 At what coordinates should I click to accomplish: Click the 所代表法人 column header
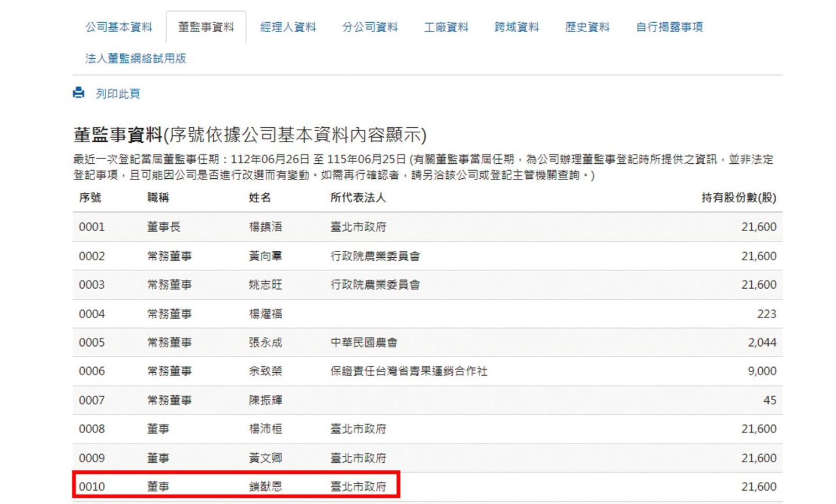click(x=358, y=197)
